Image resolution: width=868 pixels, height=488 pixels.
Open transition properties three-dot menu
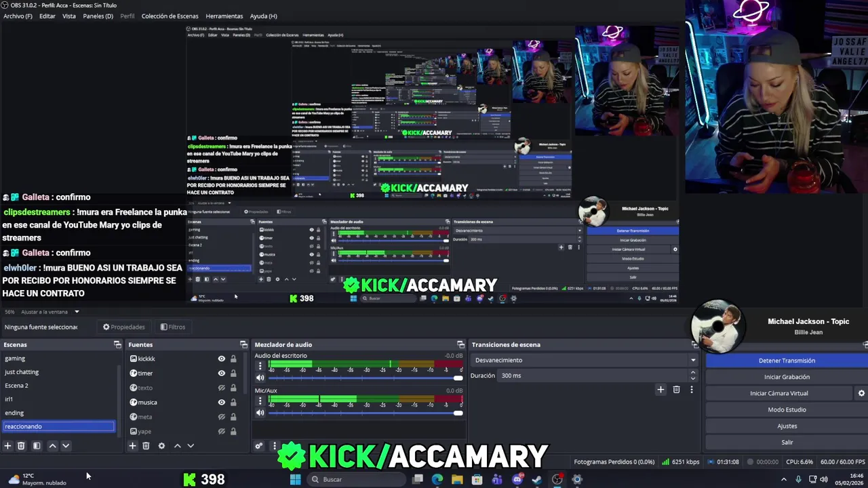(691, 390)
